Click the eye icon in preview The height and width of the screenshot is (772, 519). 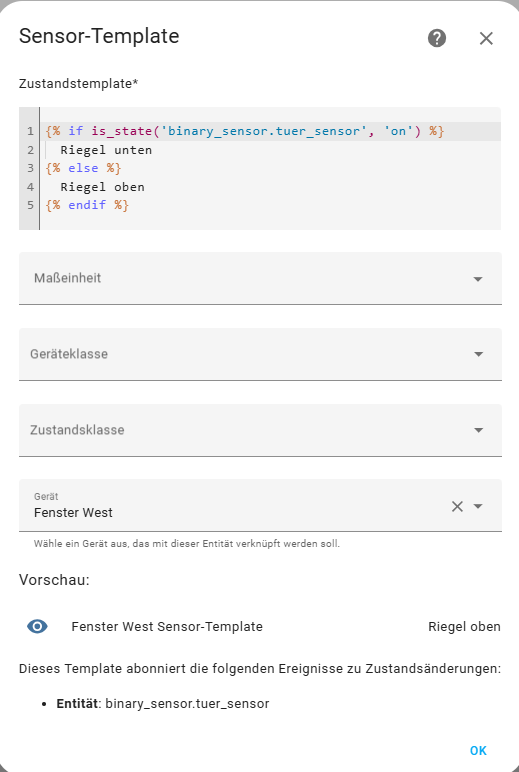click(37, 626)
